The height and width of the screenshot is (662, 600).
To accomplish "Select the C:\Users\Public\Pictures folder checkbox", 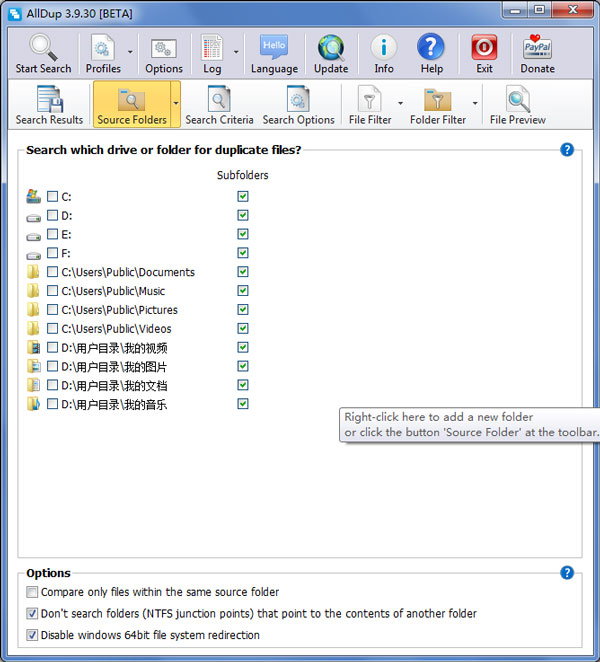I will (x=52, y=309).
